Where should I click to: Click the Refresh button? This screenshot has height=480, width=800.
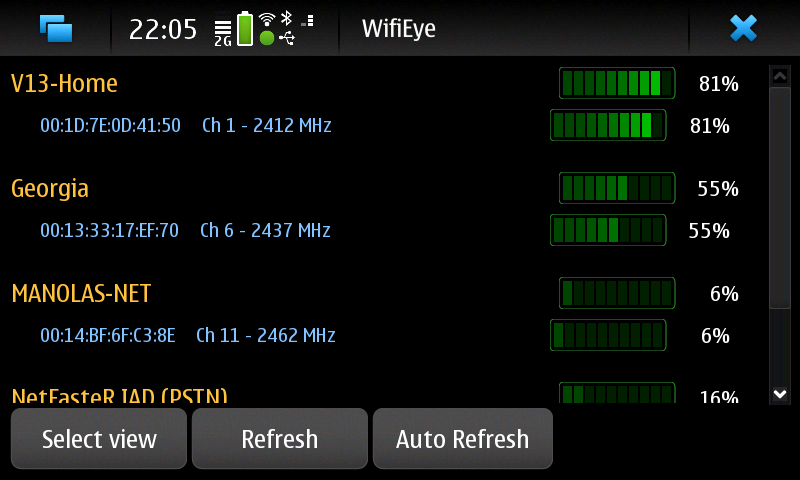[x=280, y=439]
